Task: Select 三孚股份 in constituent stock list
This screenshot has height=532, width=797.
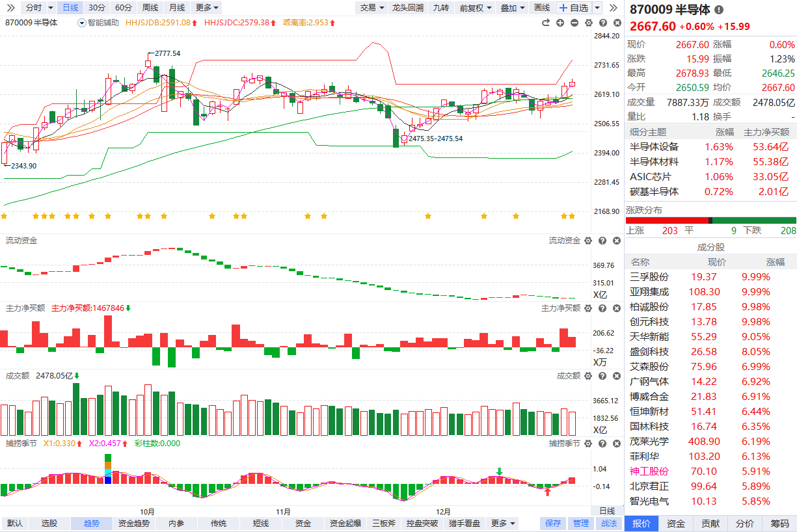Action: click(x=649, y=277)
